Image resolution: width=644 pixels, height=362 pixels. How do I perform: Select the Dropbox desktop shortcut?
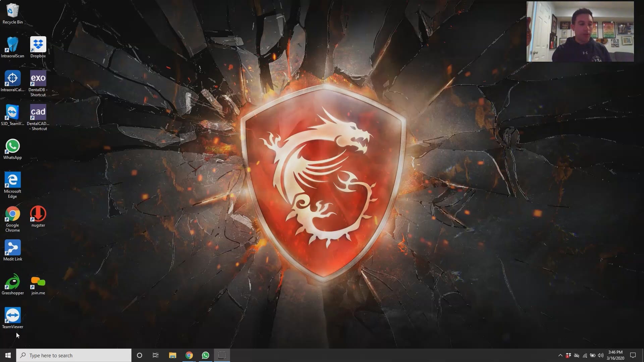38,47
